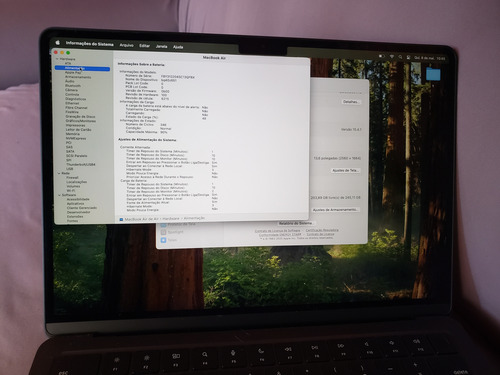Select Áudio in the sidebar
The width and height of the screenshot is (500, 375).
coord(70,81)
